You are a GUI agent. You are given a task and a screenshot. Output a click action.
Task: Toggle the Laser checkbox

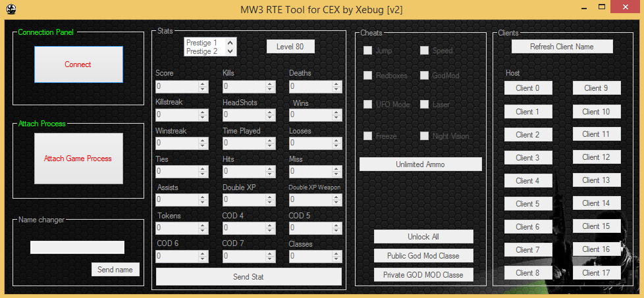point(424,104)
